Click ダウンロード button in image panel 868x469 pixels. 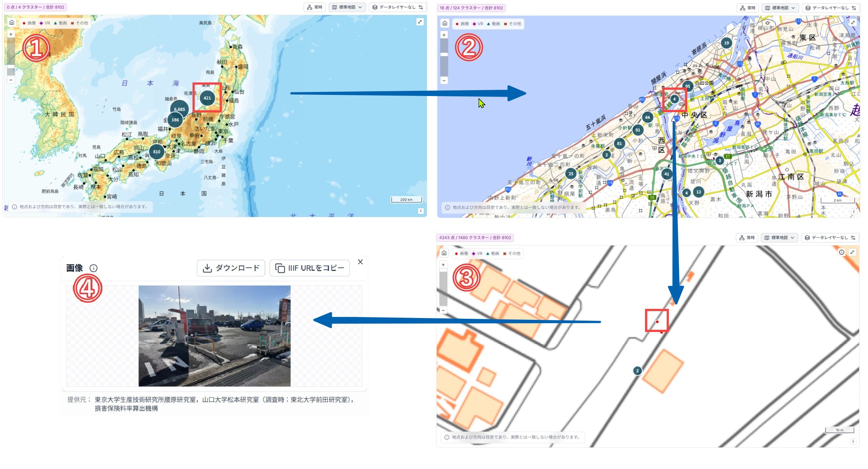[x=231, y=268]
